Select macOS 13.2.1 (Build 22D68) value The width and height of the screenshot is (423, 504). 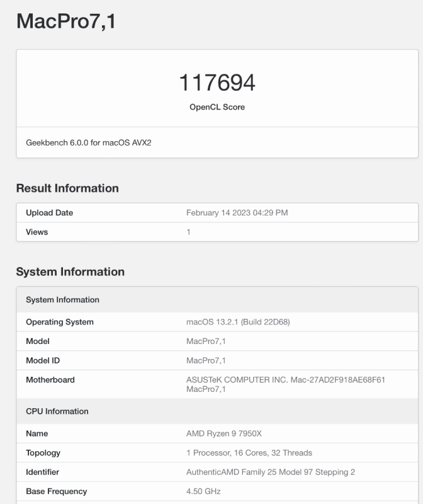238,322
